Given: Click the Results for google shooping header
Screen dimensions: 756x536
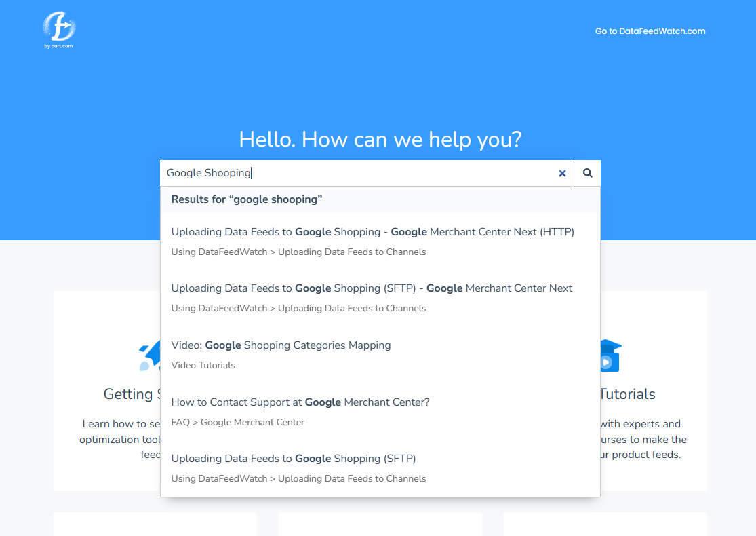Looking at the screenshot, I should click(245, 199).
